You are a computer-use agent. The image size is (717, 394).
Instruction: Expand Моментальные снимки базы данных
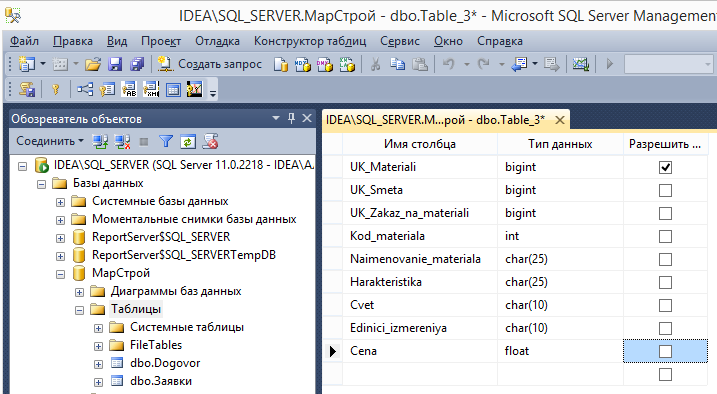pos(60,220)
